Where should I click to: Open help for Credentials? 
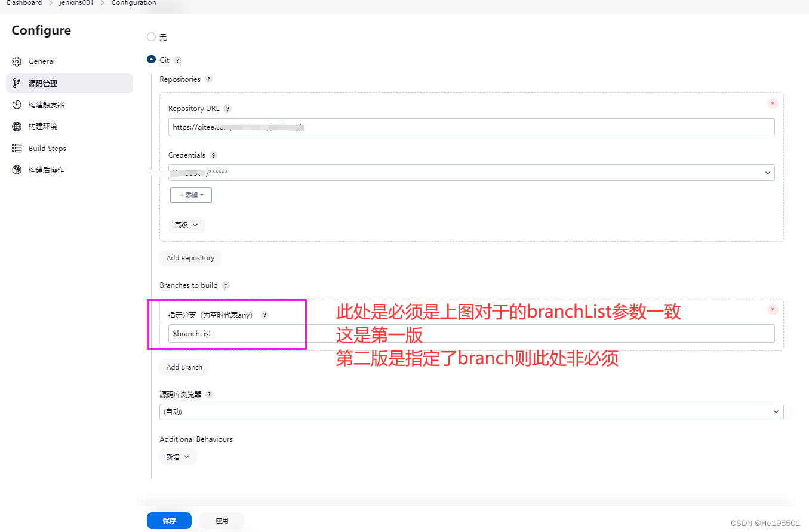point(213,155)
